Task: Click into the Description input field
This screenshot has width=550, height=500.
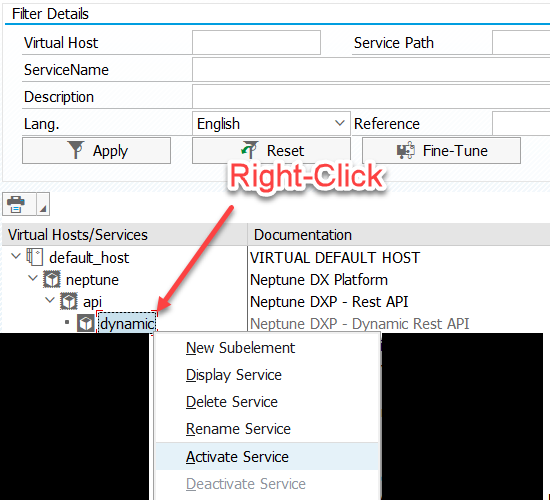Action: click(371, 96)
